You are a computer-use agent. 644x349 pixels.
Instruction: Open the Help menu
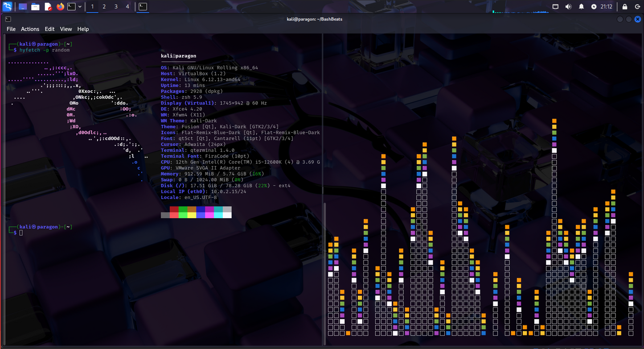coord(83,29)
